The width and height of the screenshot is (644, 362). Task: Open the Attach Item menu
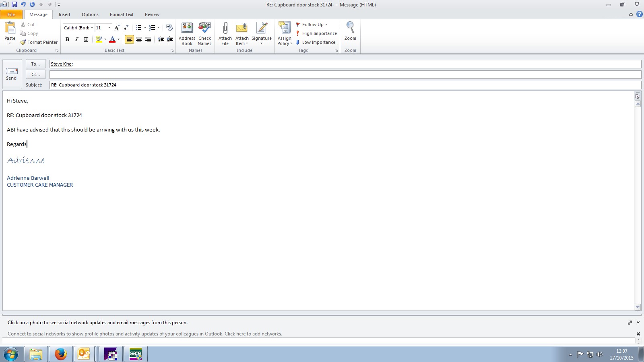pos(242,34)
